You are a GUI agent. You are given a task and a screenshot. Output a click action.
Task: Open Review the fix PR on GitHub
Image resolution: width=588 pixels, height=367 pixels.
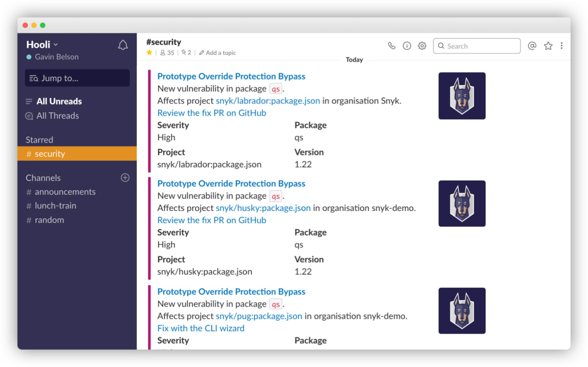pyautogui.click(x=211, y=112)
